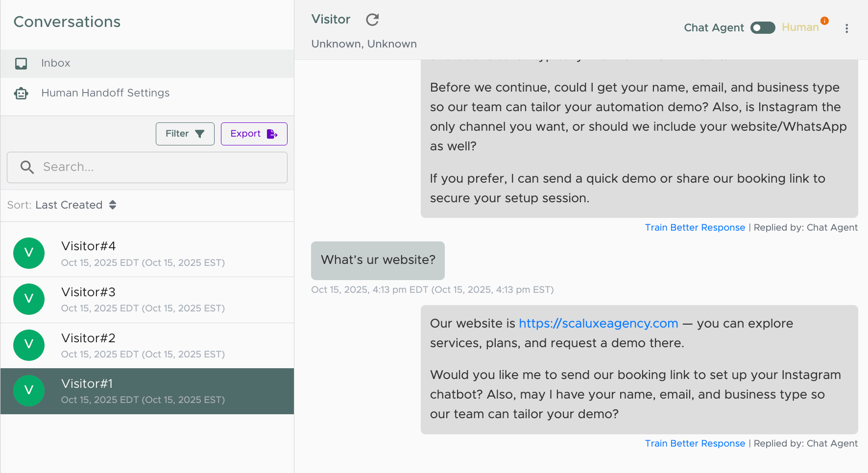Screen dimensions: 868x473
Task: Open the three-dot options menu
Action: pyautogui.click(x=846, y=28)
